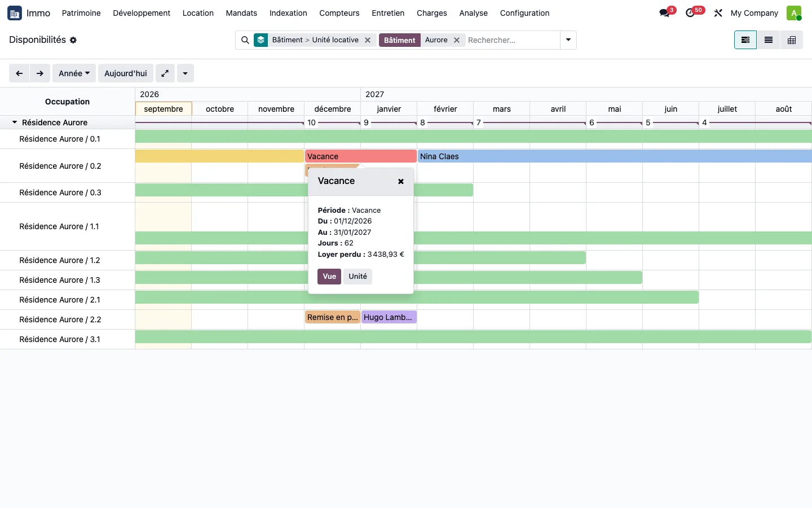The image size is (812, 508).
Task: Switch to the list view
Action: [769, 40]
